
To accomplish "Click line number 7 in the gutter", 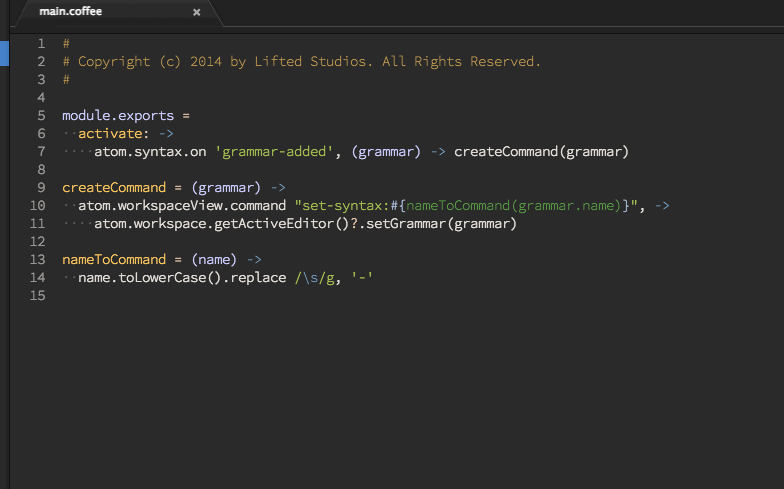I will coord(41,152).
